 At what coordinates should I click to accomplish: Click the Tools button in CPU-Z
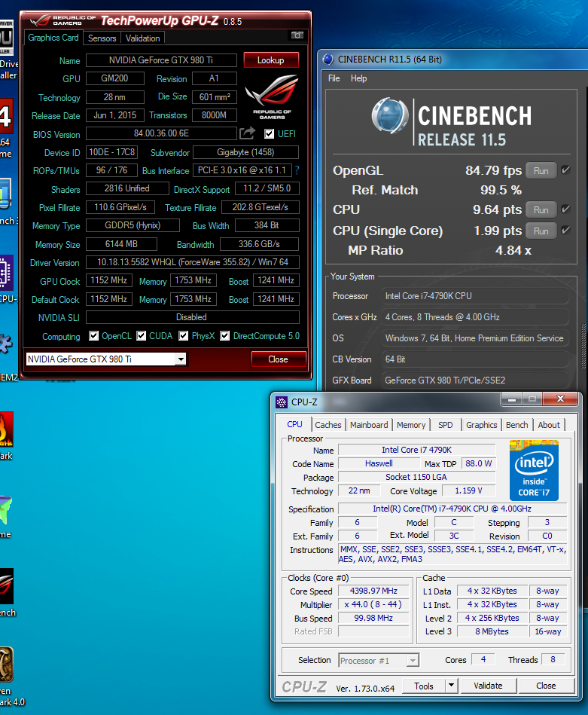click(424, 686)
